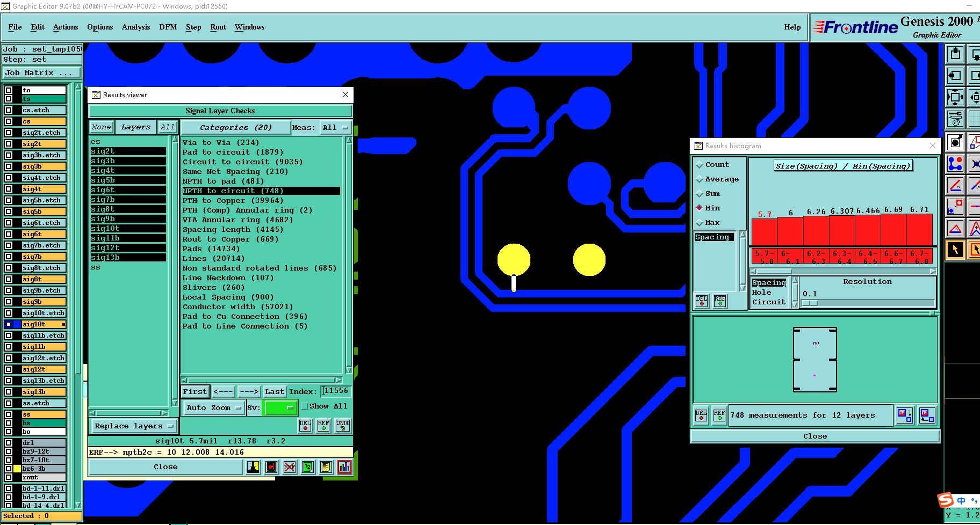The image size is (980, 525).
Task: Click the UNDO icon in Results viewer
Action: [343, 426]
